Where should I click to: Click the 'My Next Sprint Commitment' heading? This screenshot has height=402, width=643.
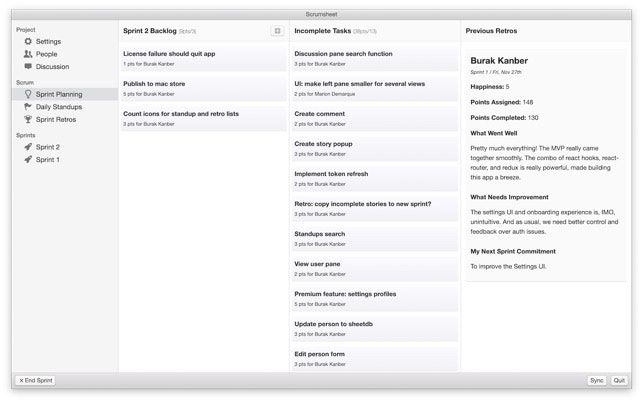(513, 251)
